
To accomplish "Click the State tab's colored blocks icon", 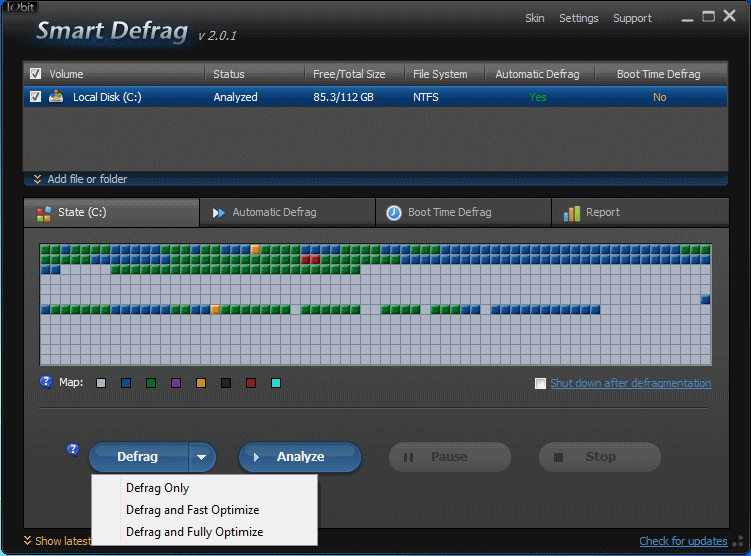I will (x=44, y=213).
